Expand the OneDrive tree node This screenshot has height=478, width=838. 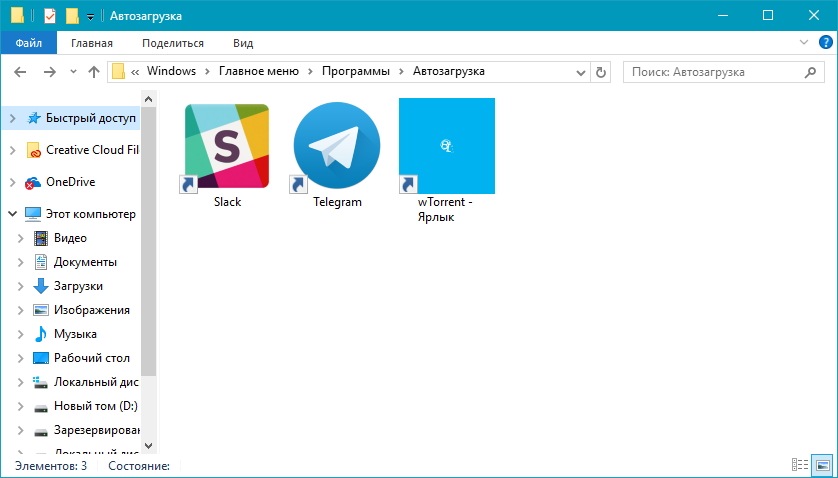pos(13,182)
